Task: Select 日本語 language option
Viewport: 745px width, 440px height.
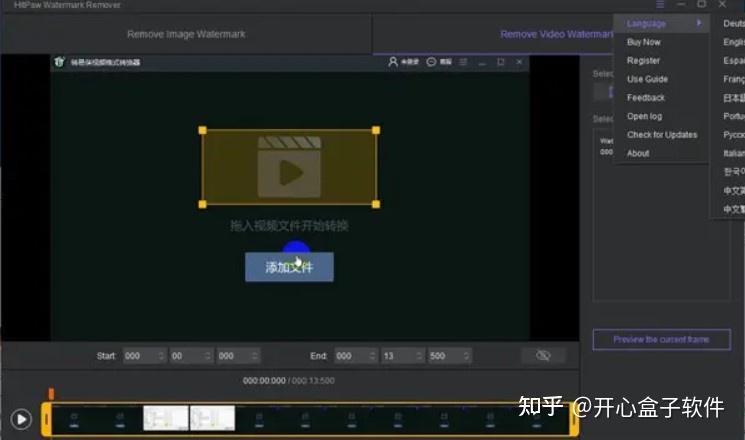Action: (x=734, y=98)
